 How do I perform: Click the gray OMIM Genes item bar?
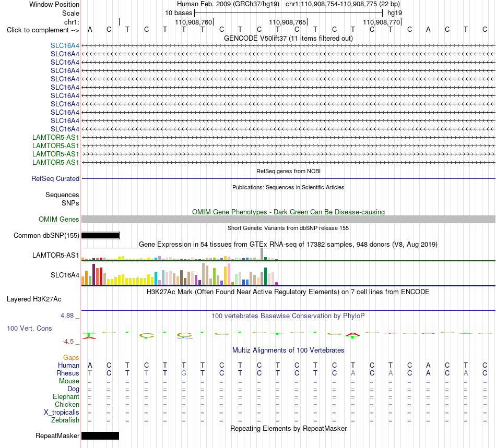pos(288,219)
